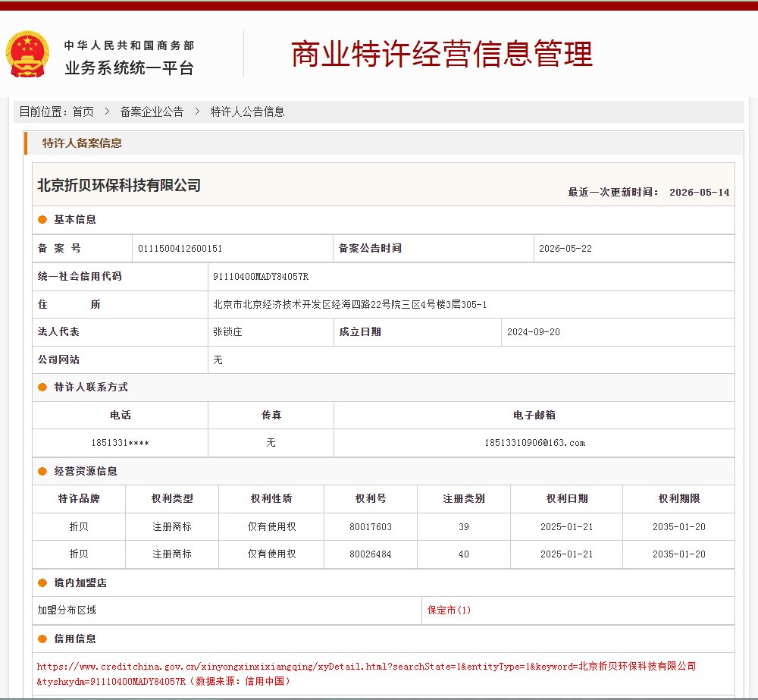
Task: Click 加盟分布区域 label
Action: pos(67,610)
